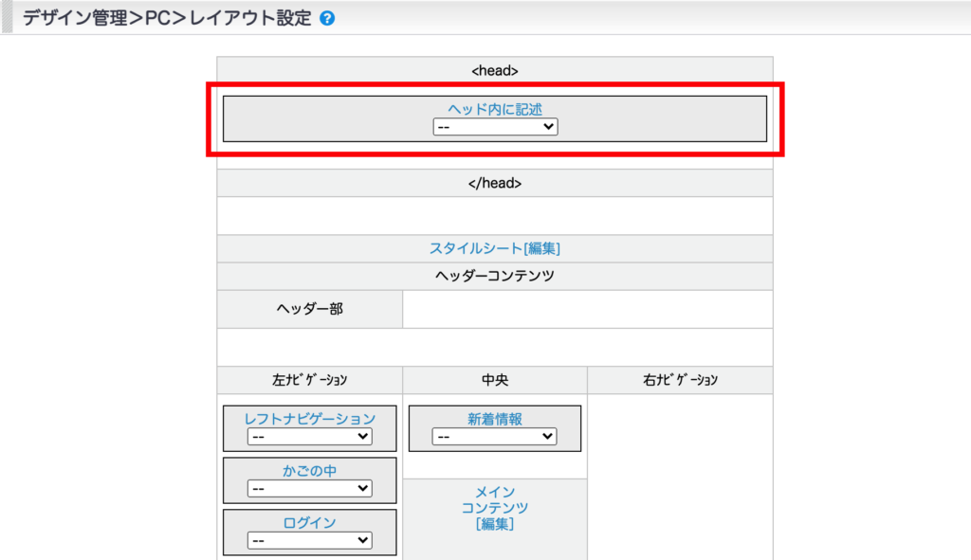The width and height of the screenshot is (971, 560).
Task: Click the 右ナビゲーション column header
Action: (680, 380)
